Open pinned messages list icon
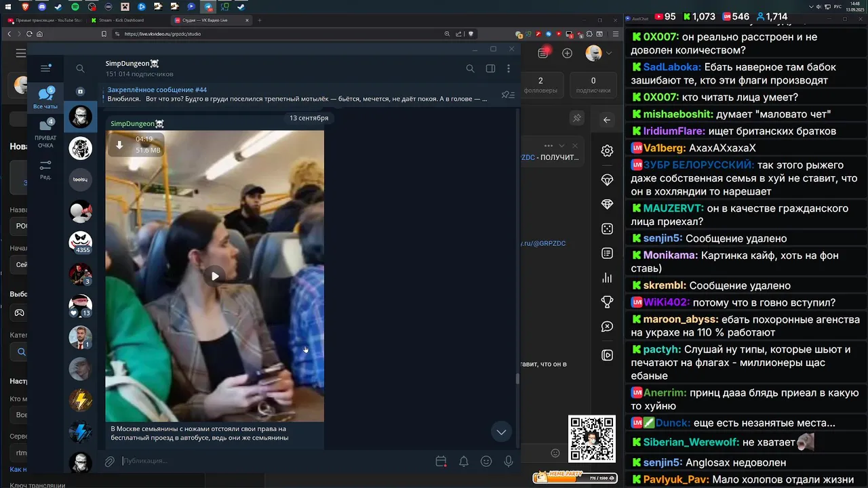Image resolution: width=868 pixels, height=488 pixels. coord(508,95)
